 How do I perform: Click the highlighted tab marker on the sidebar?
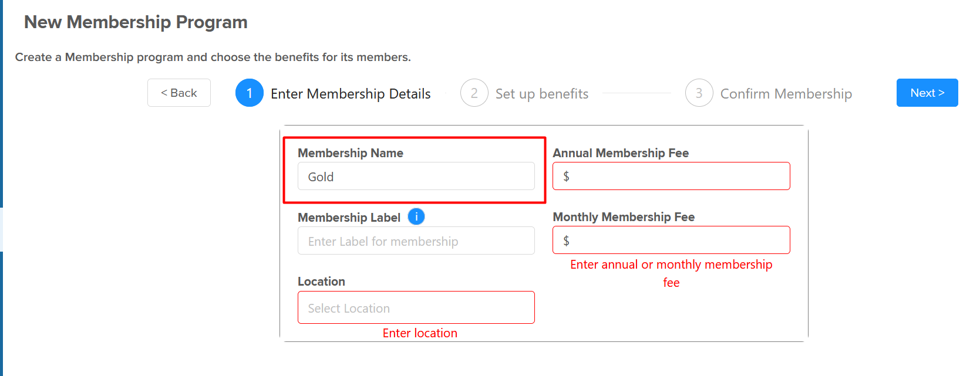point(2,229)
